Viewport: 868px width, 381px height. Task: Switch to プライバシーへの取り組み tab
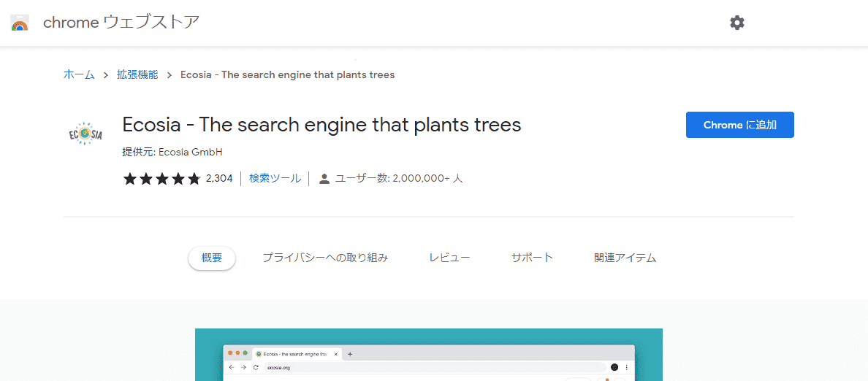[325, 258]
